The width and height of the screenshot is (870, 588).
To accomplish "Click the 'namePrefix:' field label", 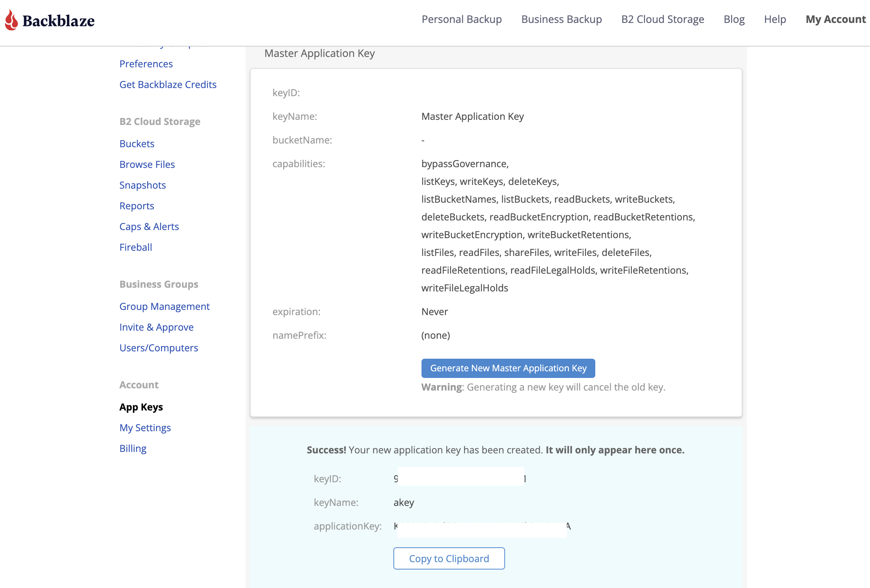I will [x=299, y=335].
